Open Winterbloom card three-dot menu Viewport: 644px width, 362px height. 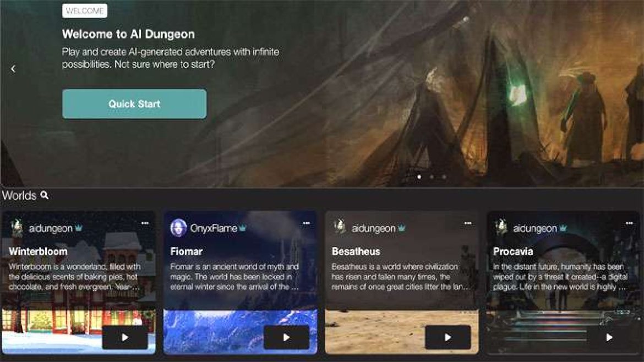point(145,223)
